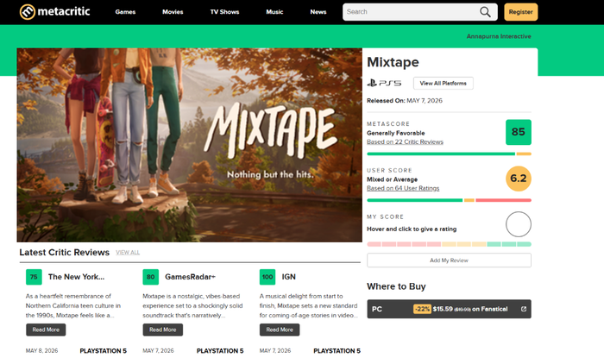604x364 pixels.
Task: Click the Metascore 85 badge
Action: tap(518, 132)
